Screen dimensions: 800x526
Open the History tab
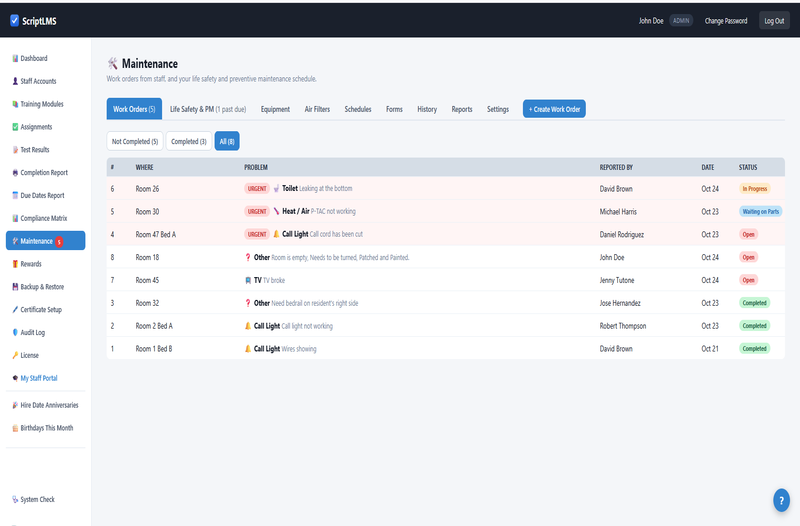(x=427, y=109)
